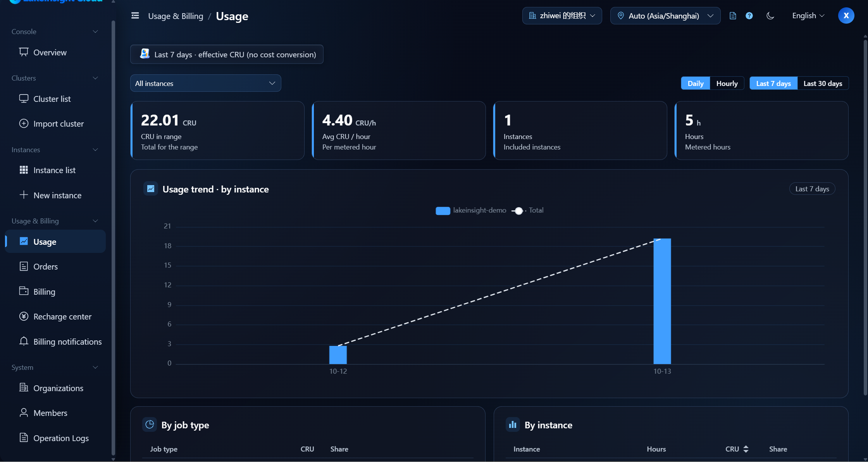Click the Last 7 days effective CRU banner
The image size is (868, 462).
227,54
